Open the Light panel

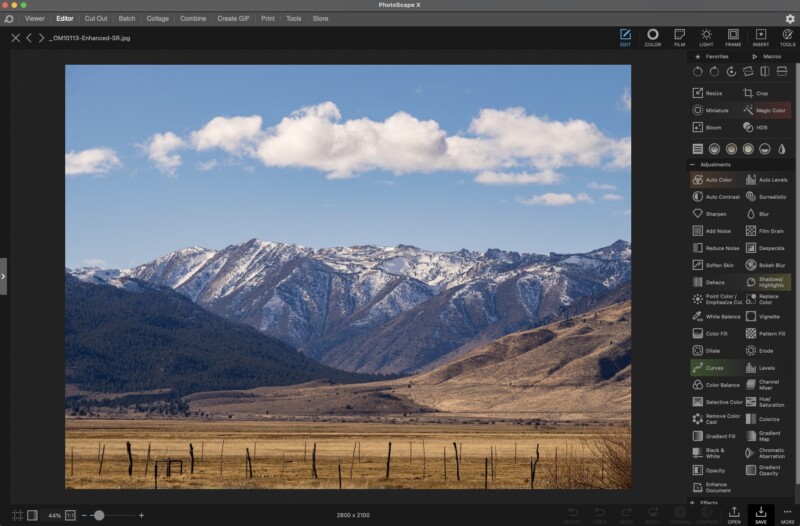coord(706,37)
